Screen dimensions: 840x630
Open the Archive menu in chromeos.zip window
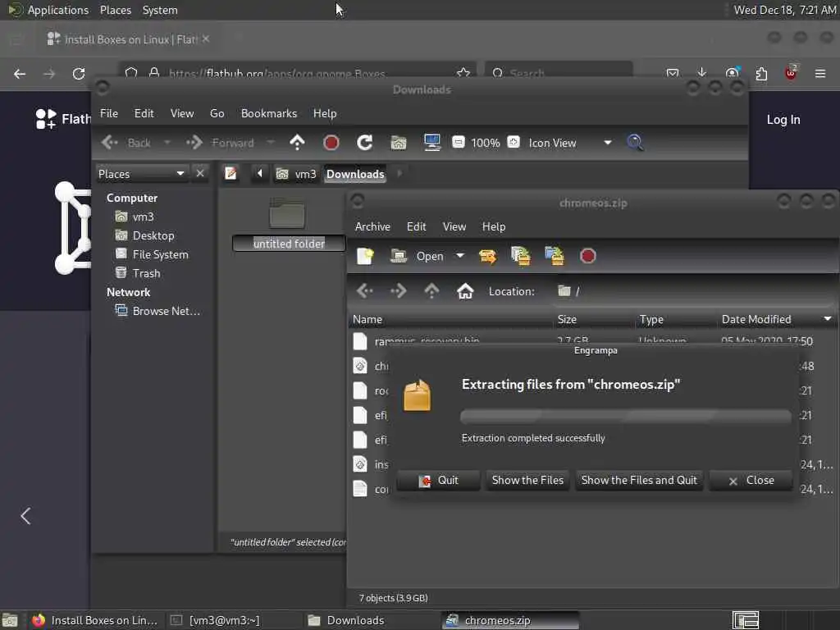(x=372, y=226)
